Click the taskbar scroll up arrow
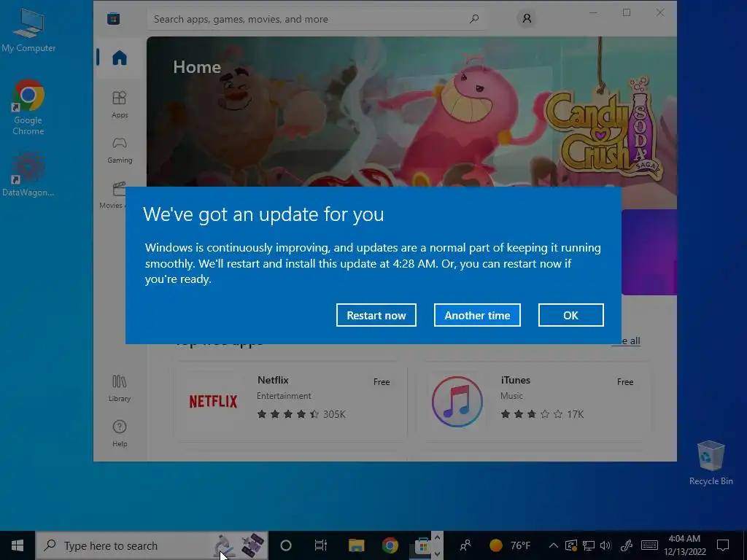 pos(438,537)
